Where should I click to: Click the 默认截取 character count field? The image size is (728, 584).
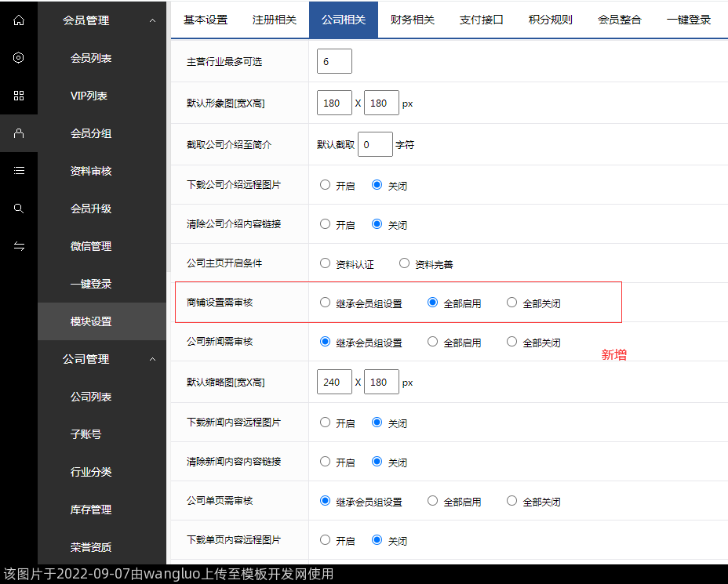tap(375, 144)
